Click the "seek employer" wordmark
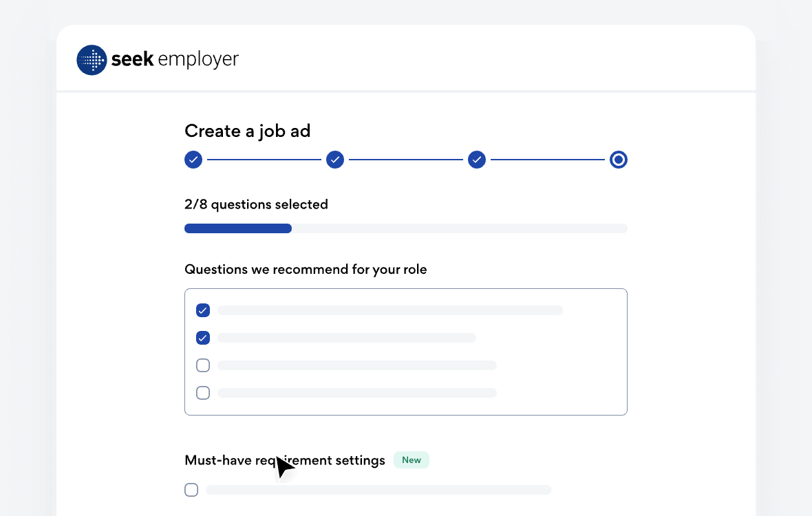The height and width of the screenshot is (516, 812). pos(175,60)
